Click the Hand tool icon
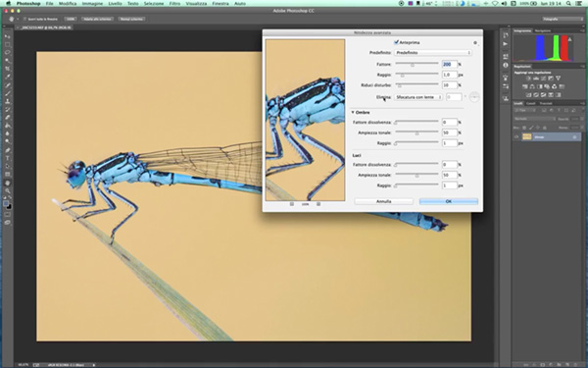 [8, 183]
